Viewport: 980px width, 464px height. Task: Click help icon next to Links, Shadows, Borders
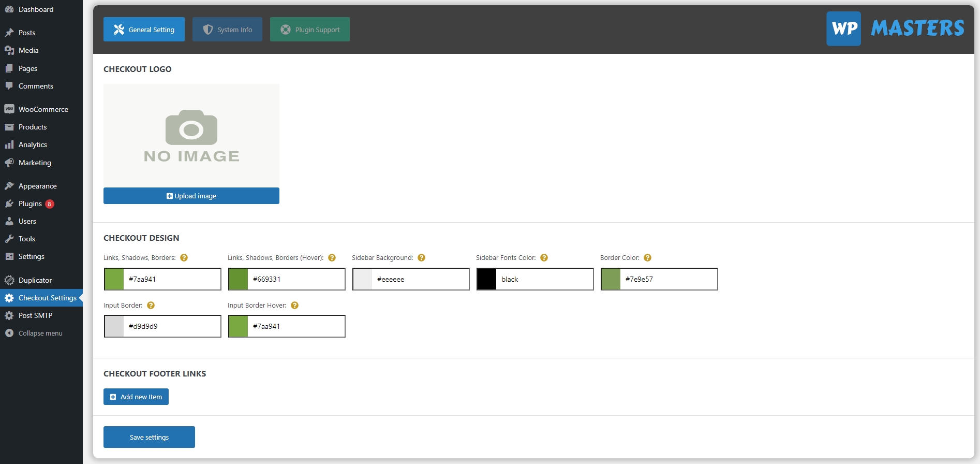click(x=184, y=258)
